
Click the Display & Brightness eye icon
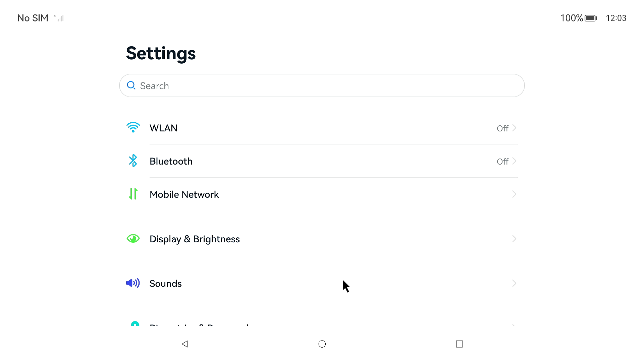pyautogui.click(x=133, y=239)
